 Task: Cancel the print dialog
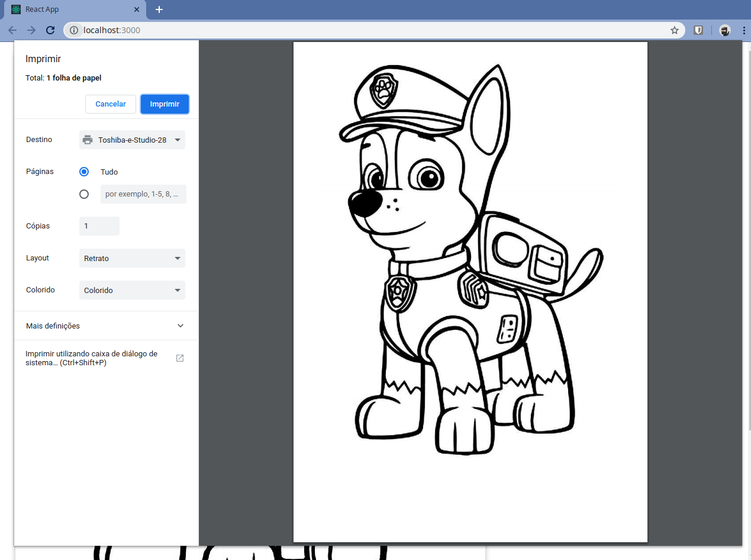(x=111, y=104)
